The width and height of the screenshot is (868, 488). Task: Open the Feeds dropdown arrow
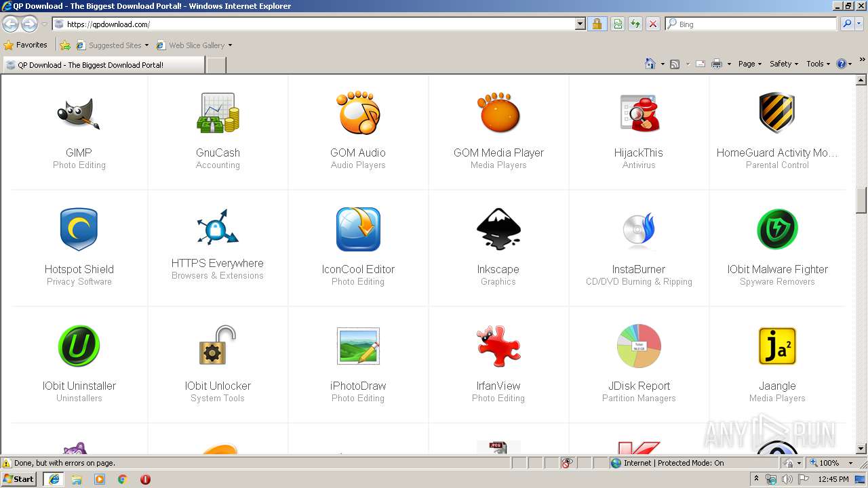tap(688, 64)
